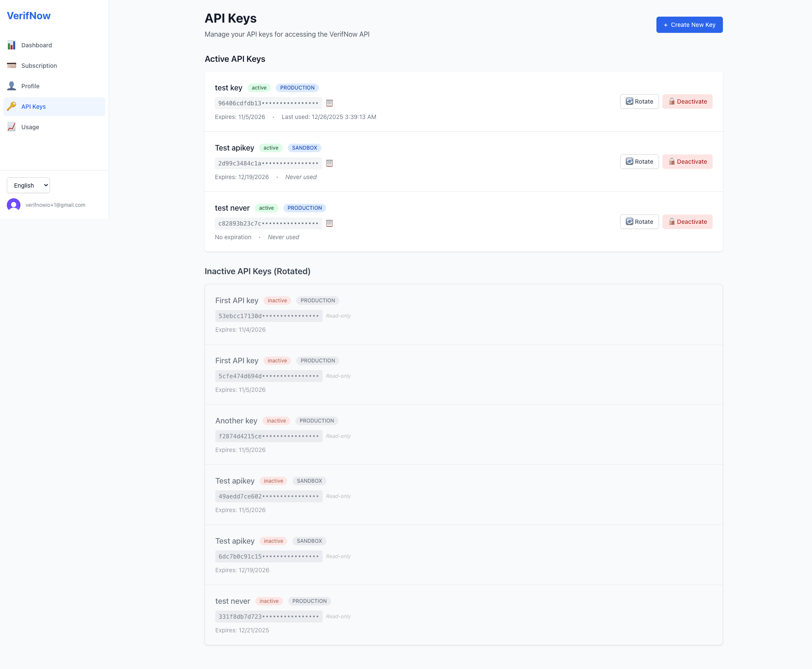812x669 pixels.
Task: Open the Dashboard from the sidebar icon
Action: coord(12,45)
